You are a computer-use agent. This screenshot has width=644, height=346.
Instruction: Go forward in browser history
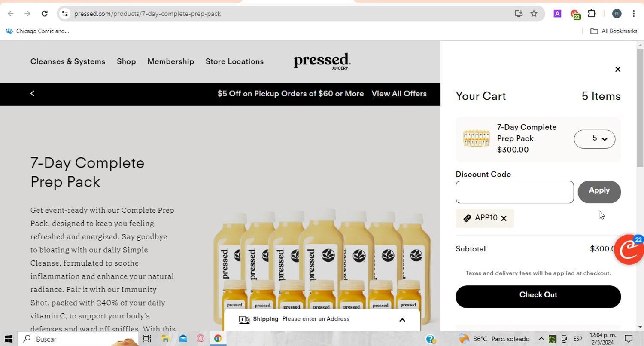(x=27, y=14)
